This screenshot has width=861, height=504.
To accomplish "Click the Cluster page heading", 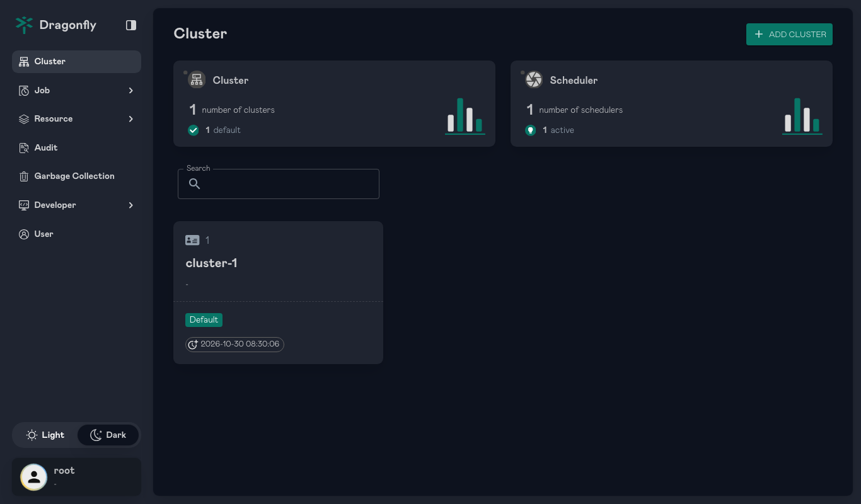I will click(x=200, y=34).
